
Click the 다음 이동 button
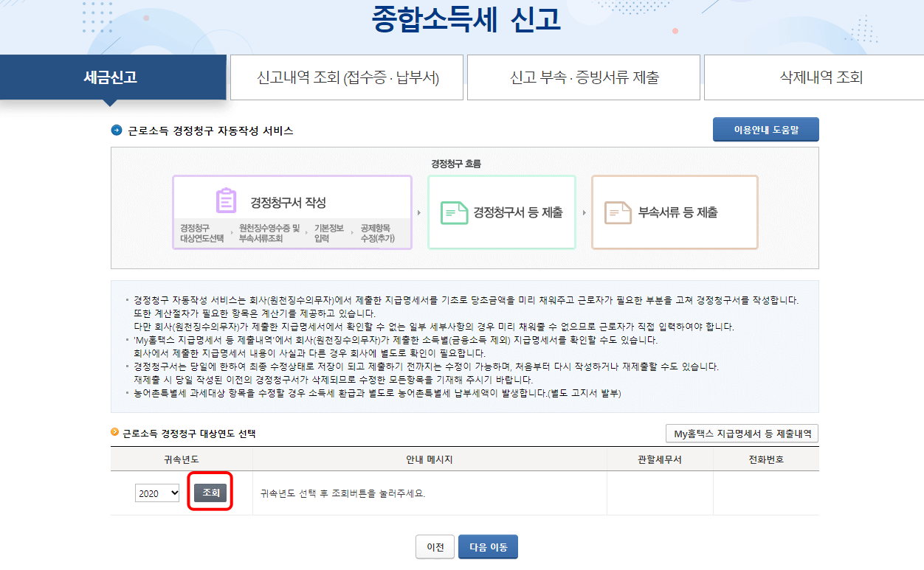[488, 546]
